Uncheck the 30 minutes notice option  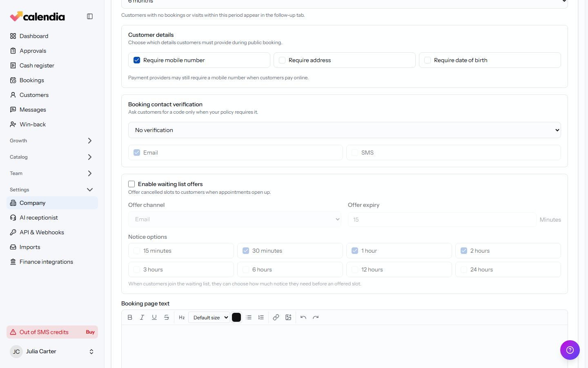[246, 251]
